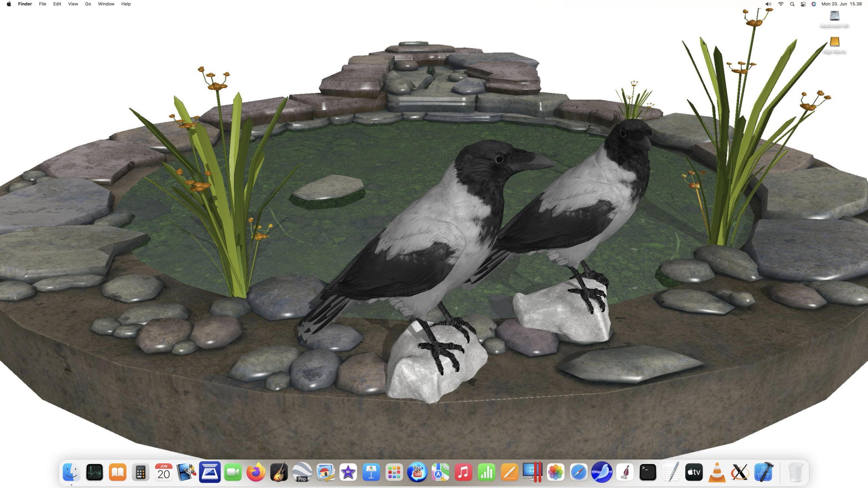Image resolution: width=868 pixels, height=488 pixels.
Task: Launch Firefox browser from the Dock
Action: pos(256,472)
